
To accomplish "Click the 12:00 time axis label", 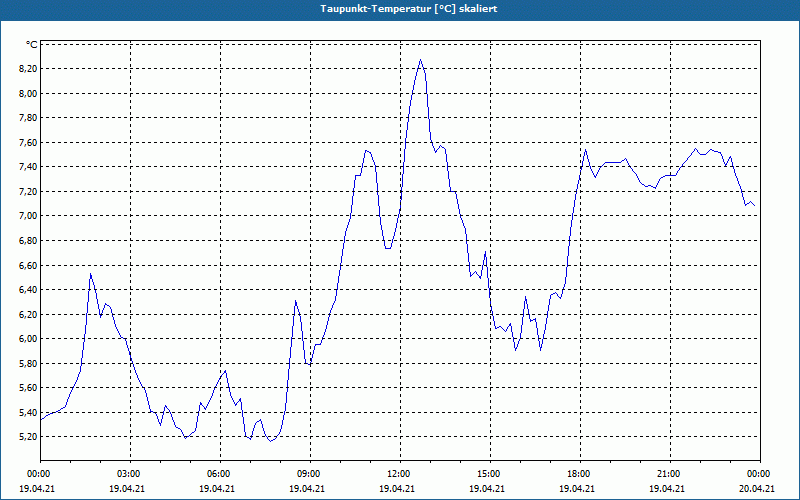I will [401, 474].
